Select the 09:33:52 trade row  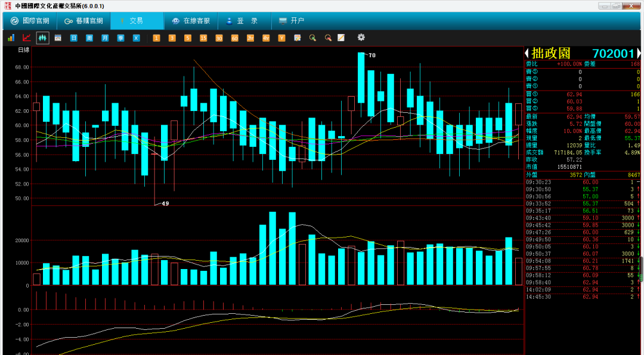tap(583, 204)
